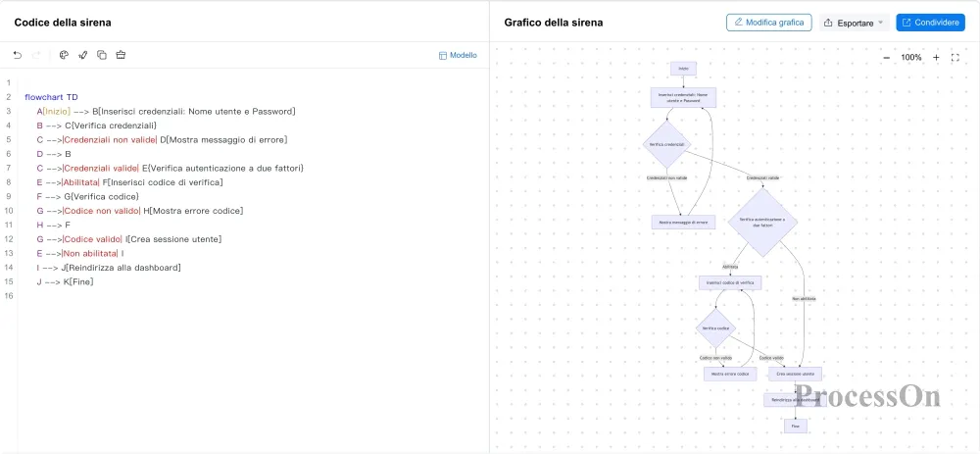Copy code with the duplicate icon
The width and height of the screenshot is (980, 454).
(x=102, y=55)
